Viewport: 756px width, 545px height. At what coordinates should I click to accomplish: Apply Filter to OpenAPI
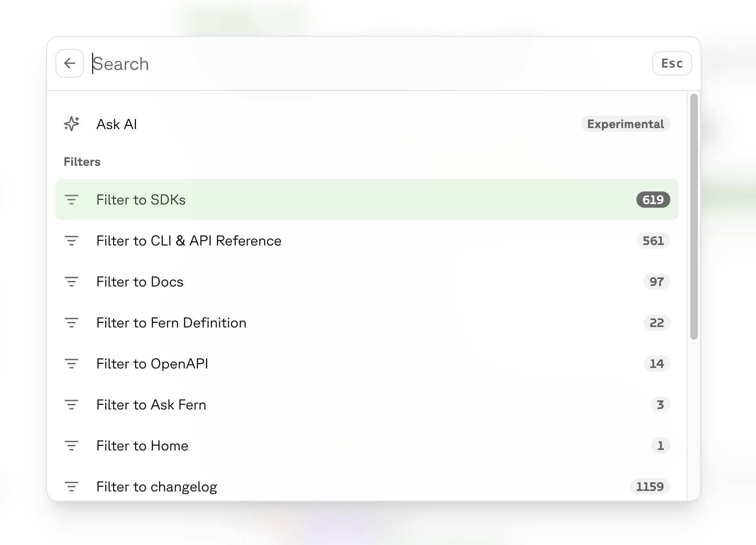point(152,364)
